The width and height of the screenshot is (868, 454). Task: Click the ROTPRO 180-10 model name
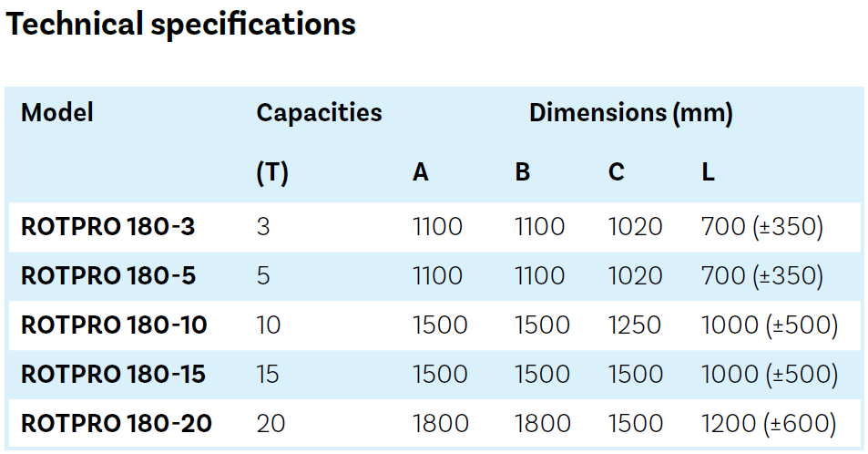pyautogui.click(x=114, y=325)
